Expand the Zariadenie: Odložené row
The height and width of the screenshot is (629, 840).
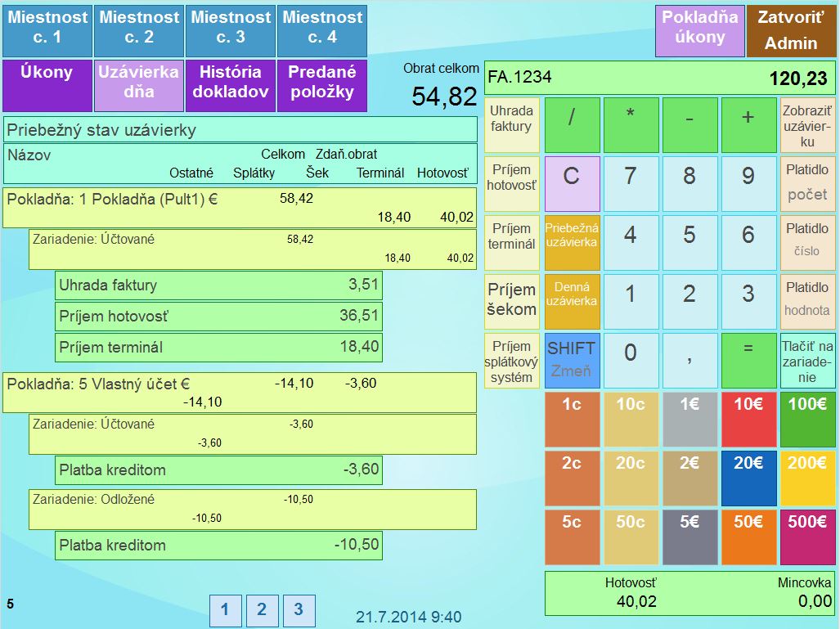coord(253,509)
